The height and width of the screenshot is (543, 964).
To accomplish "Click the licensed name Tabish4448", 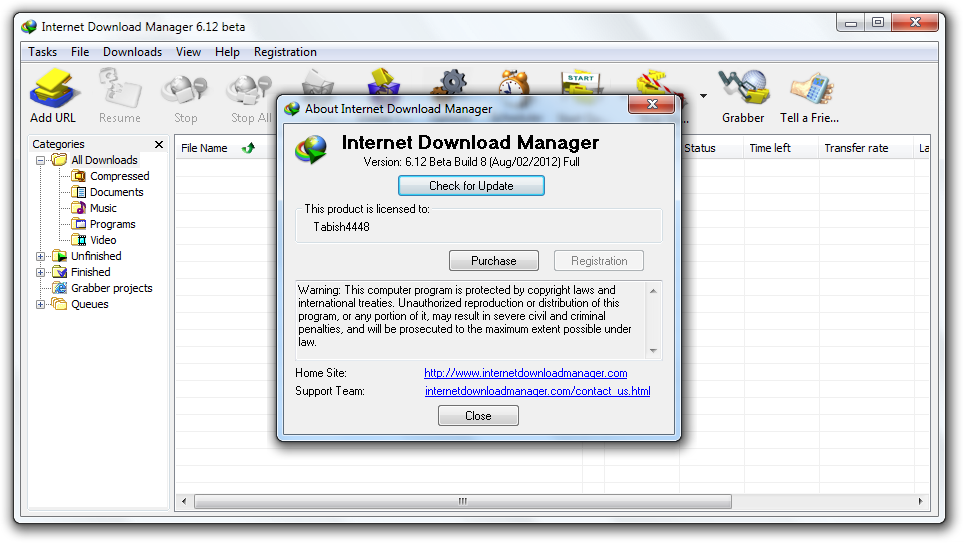I will coord(341,227).
